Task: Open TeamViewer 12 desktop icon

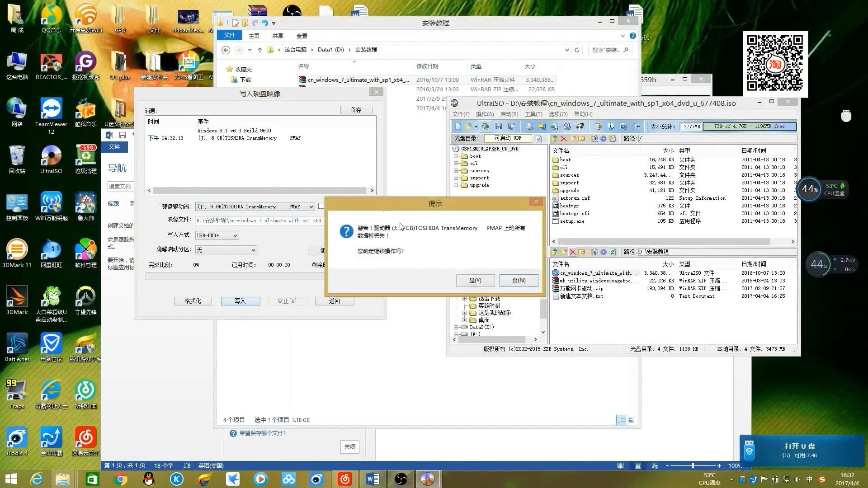Action: [x=51, y=116]
